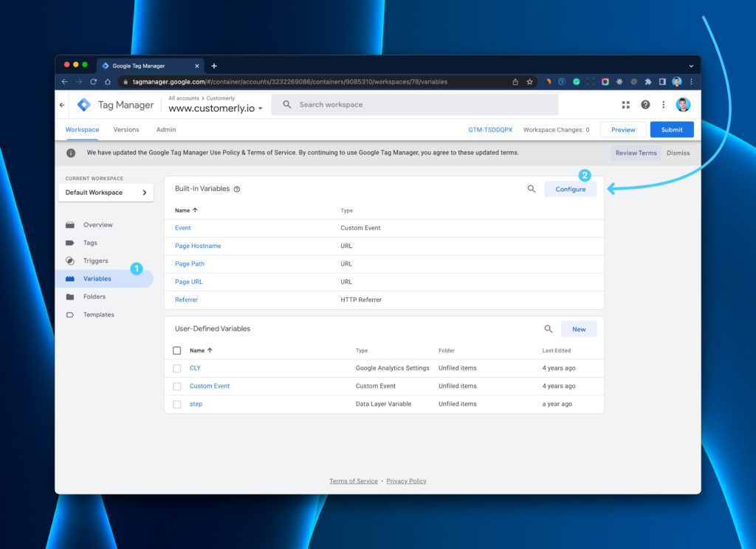Screen dimensions: 756x549
Task: Open Chrome three-dot menu
Action: click(x=691, y=82)
